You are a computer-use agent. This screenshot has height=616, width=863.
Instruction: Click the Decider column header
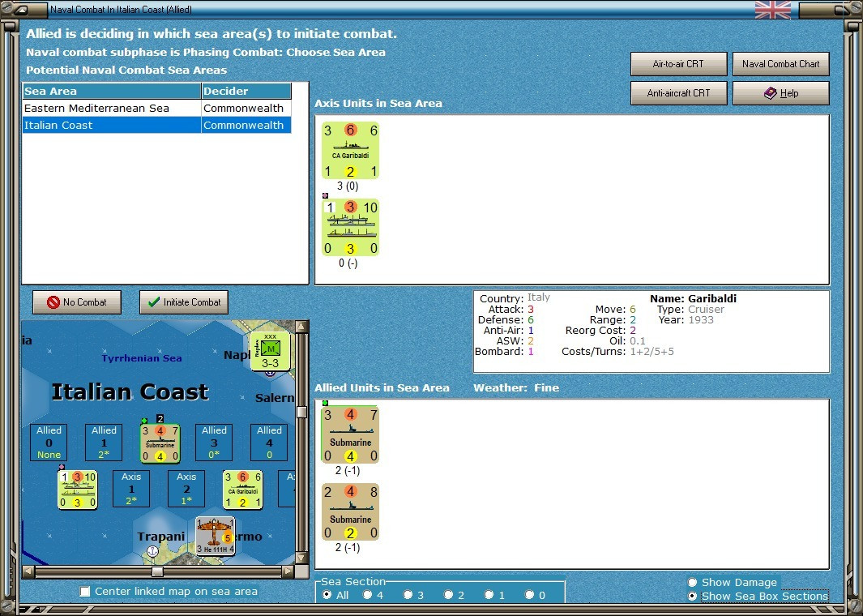pyautogui.click(x=246, y=92)
